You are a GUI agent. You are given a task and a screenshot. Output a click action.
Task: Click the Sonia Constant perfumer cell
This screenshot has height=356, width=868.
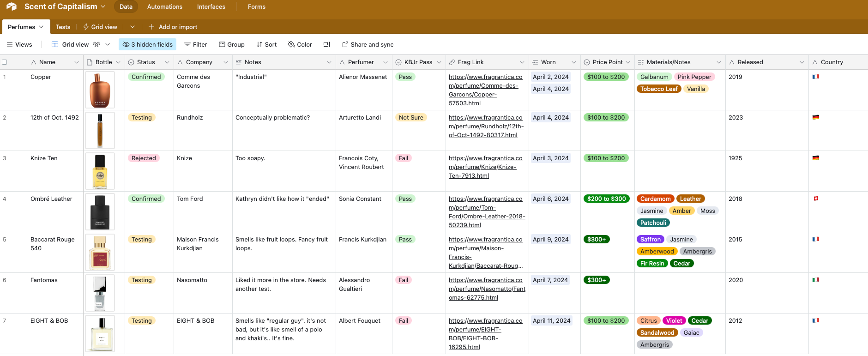click(x=364, y=211)
